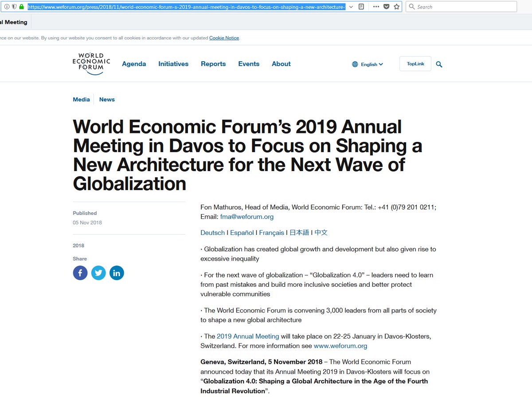532x402 pixels.
Task: Switch to the Deutsch version
Action: [x=212, y=233]
